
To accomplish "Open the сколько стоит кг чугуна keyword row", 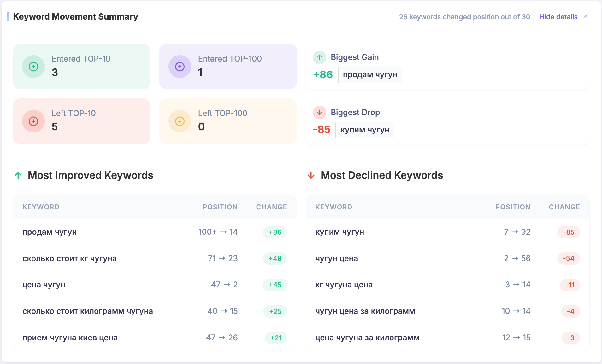I will coord(69,259).
